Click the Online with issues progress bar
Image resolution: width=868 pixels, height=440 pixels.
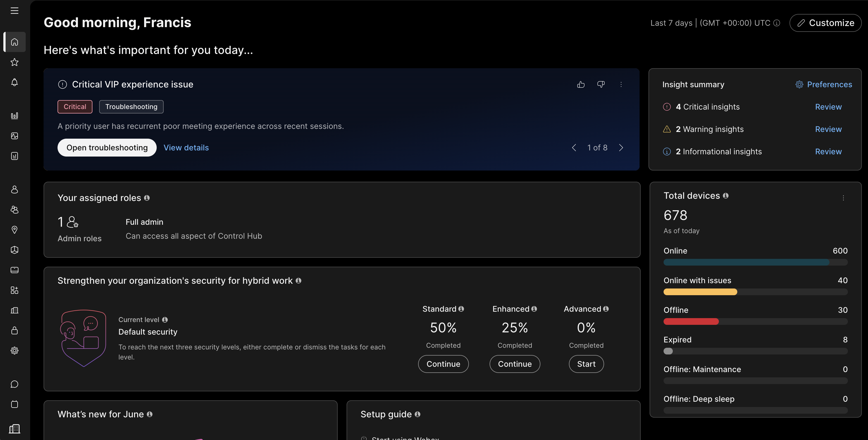pos(755,292)
